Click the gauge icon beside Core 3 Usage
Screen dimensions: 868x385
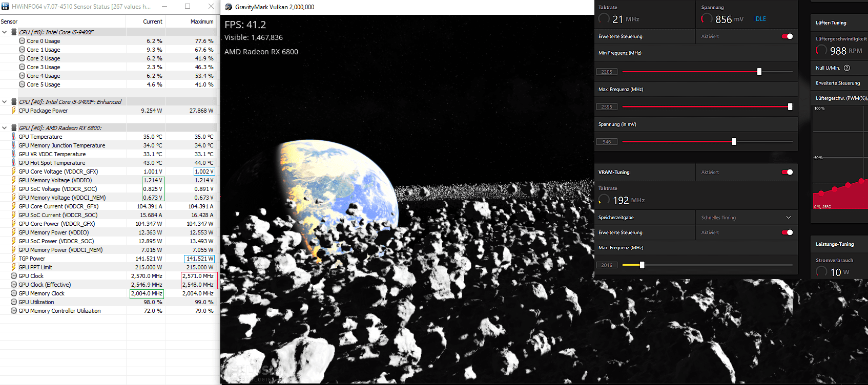coord(22,67)
